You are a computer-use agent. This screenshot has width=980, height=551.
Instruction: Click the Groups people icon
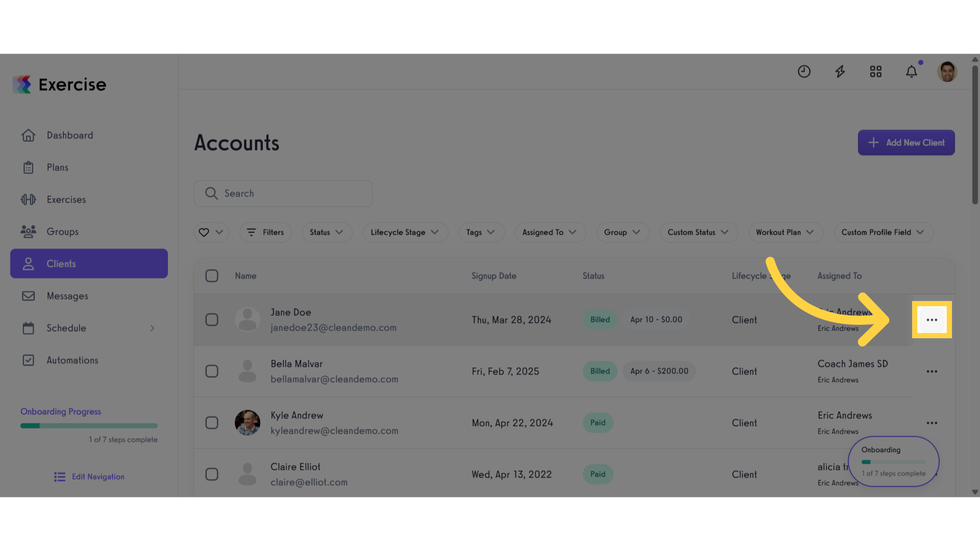tap(29, 232)
